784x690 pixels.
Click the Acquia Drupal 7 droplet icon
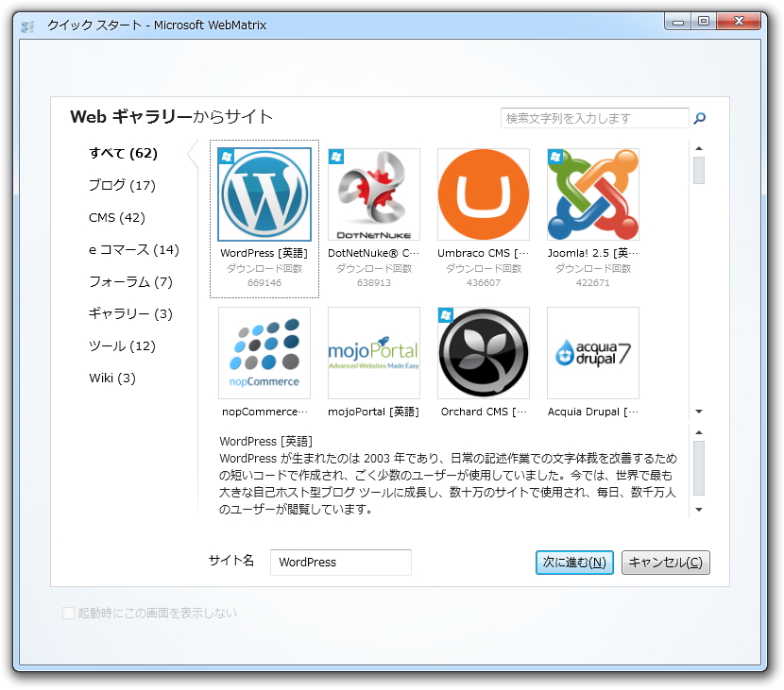point(593,352)
